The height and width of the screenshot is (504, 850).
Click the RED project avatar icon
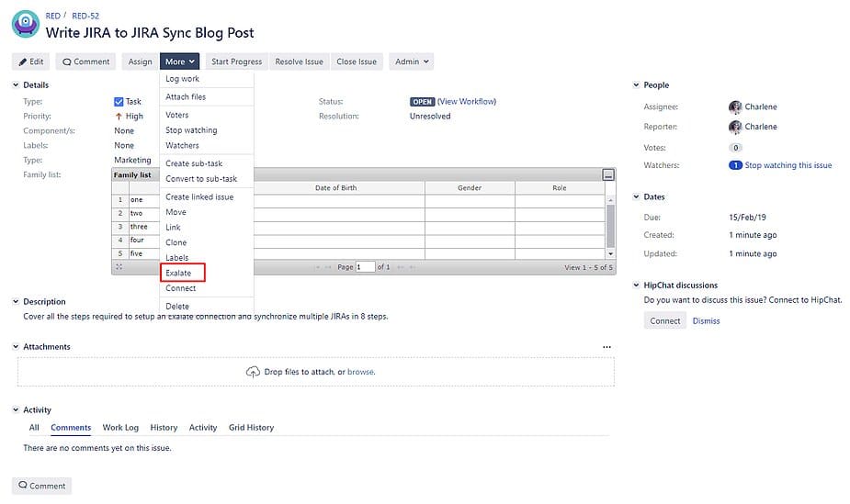pos(26,24)
